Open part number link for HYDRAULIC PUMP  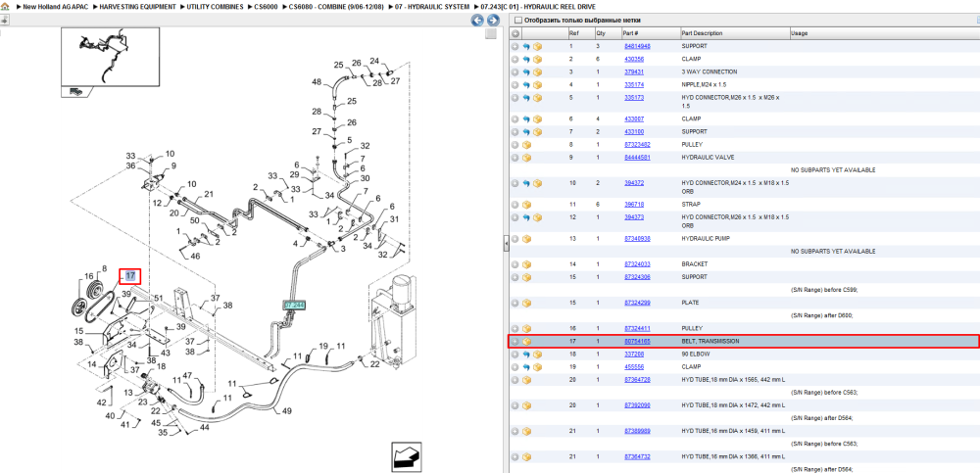pyautogui.click(x=637, y=239)
